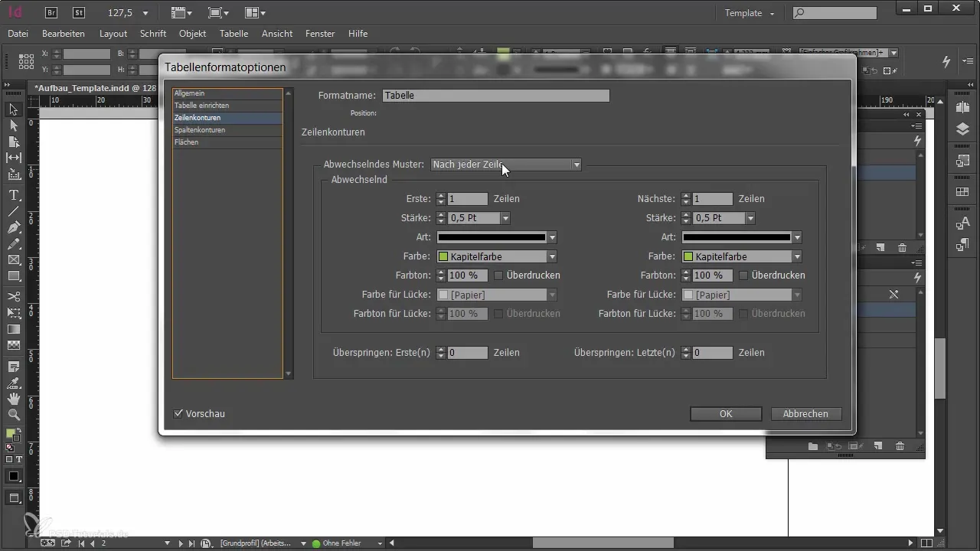The image size is (980, 551).
Task: Open the Paragraph Styles panel icon
Action: coord(962,245)
